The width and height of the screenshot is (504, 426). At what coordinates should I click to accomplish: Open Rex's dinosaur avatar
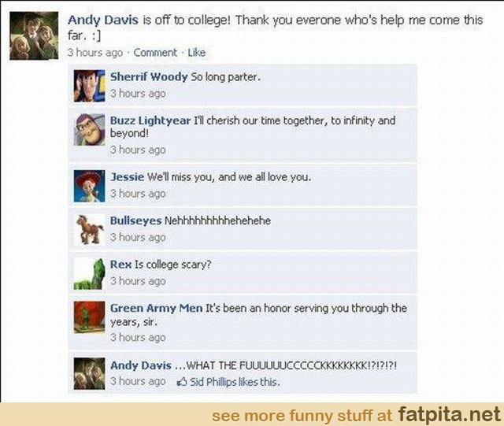click(89, 273)
